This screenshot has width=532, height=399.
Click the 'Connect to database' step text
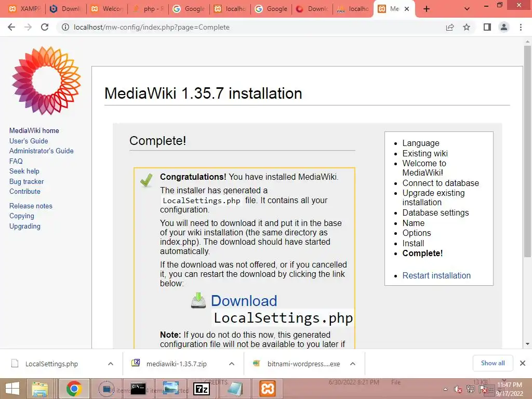441,183
